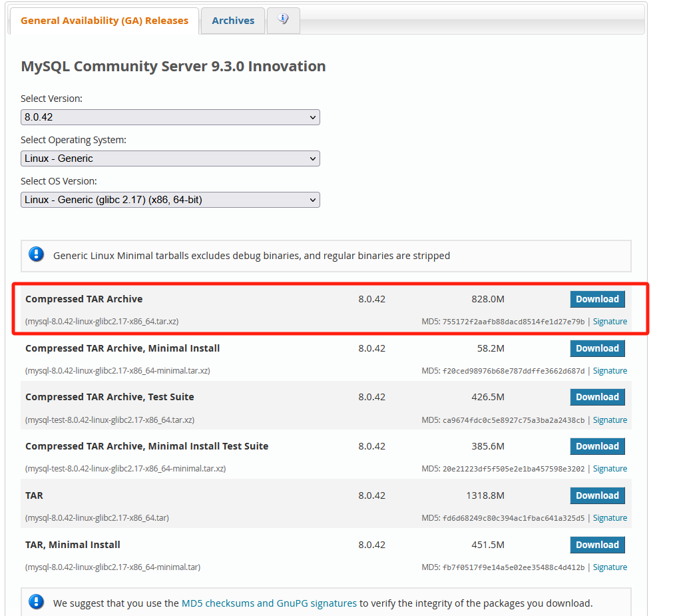Click MD5 hash fb7f0517f9e14a5e02ee35488c4d412b
Image resolution: width=679 pixels, height=616 pixels.
point(514,567)
